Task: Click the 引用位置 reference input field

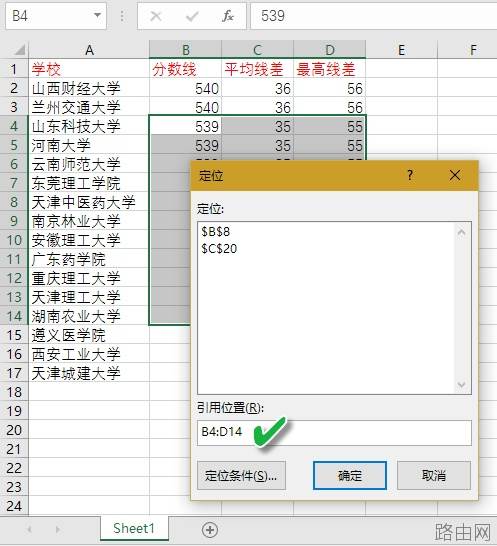Action: click(x=334, y=432)
